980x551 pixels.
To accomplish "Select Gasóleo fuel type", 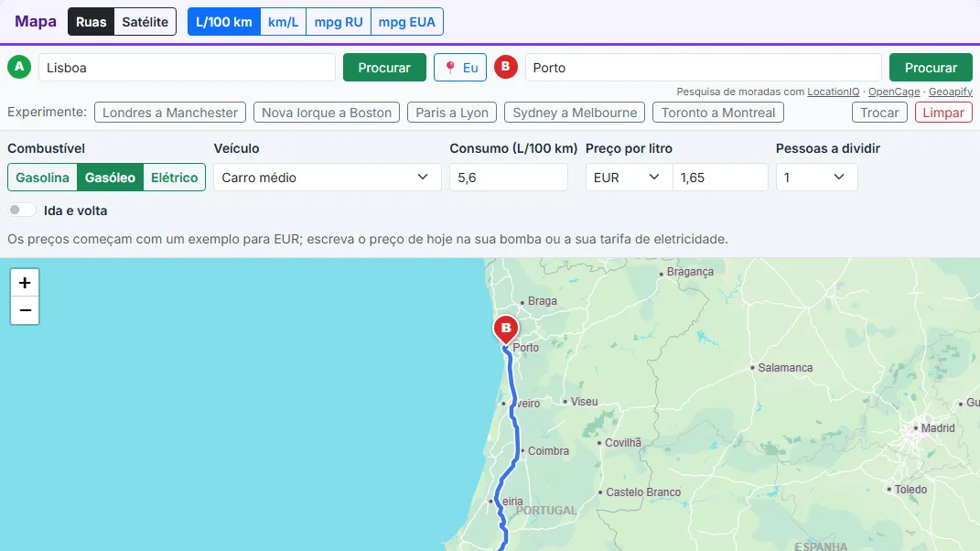I will point(110,178).
